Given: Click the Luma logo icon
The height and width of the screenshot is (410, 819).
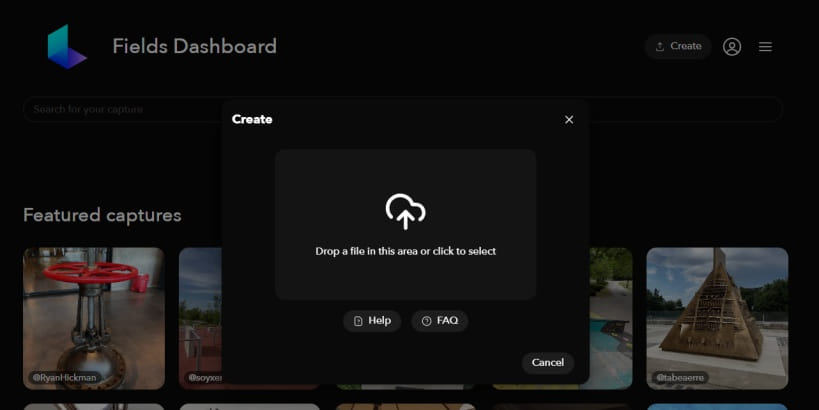Looking at the screenshot, I should point(66,46).
